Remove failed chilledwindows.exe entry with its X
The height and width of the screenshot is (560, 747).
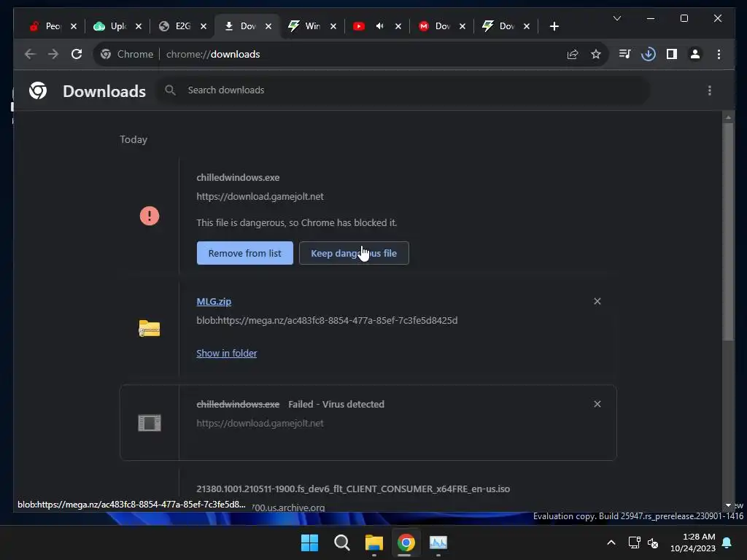597,404
